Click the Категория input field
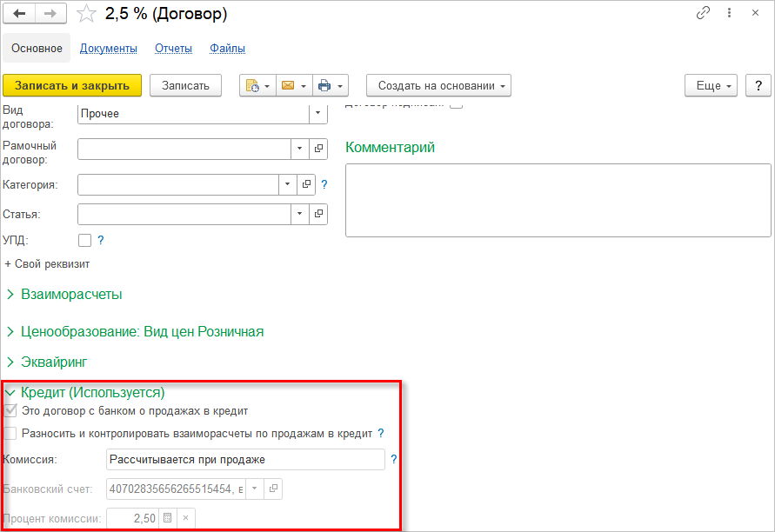This screenshot has height=532, width=775. tap(178, 184)
